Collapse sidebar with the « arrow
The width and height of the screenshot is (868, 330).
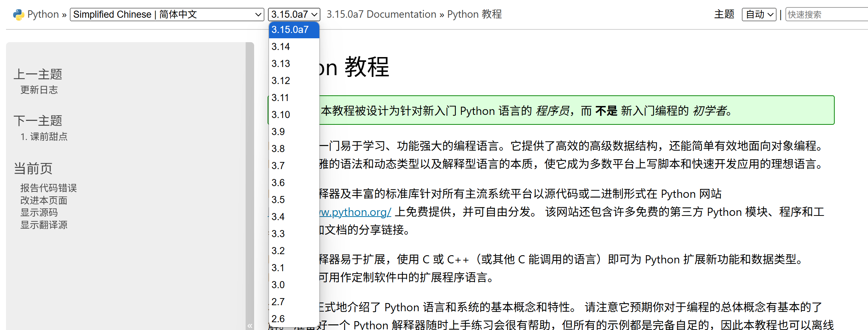pyautogui.click(x=250, y=325)
